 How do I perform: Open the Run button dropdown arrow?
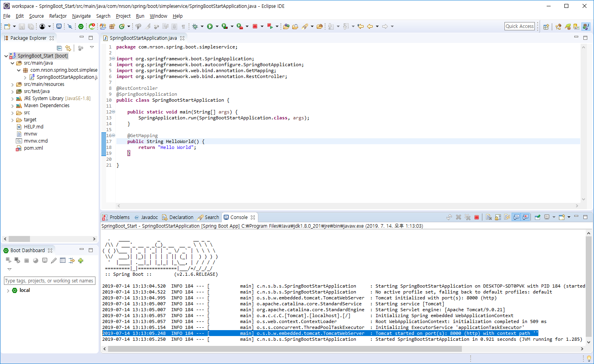point(217,26)
